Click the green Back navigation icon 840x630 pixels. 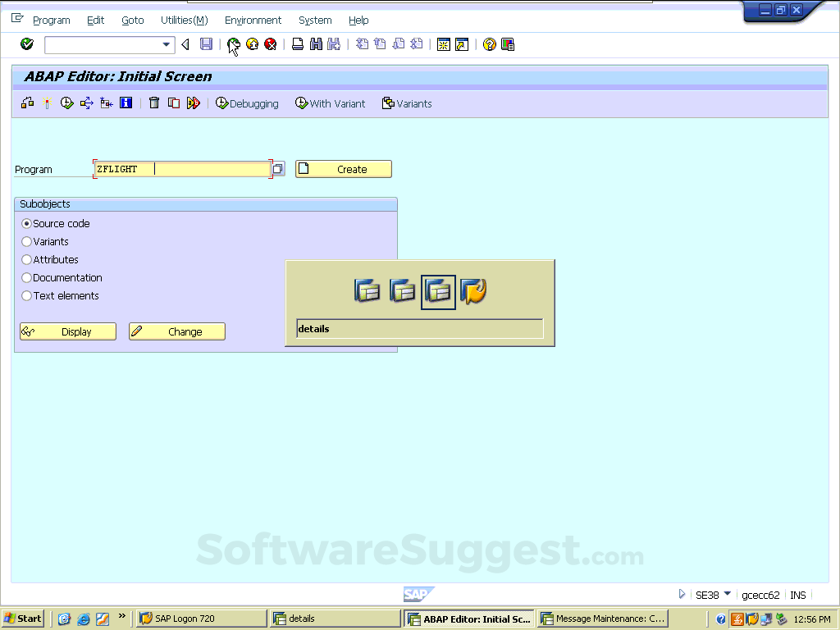(x=234, y=44)
